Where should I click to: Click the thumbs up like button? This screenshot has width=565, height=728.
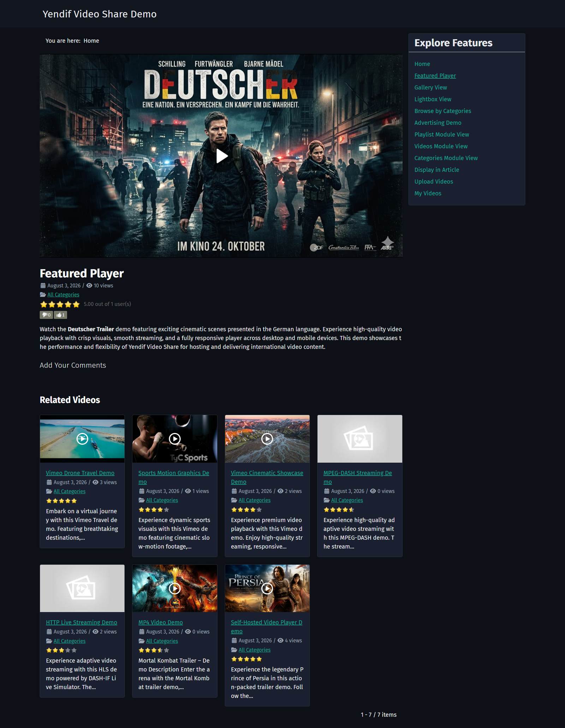(x=60, y=315)
